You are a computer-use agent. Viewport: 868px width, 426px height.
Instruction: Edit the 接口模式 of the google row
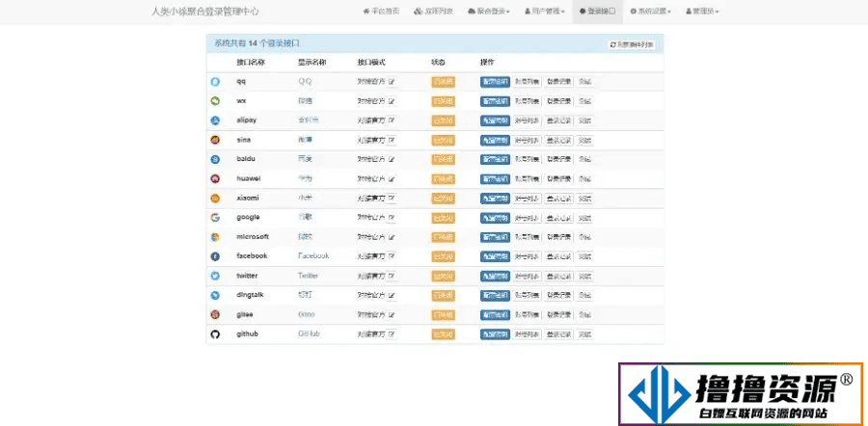(x=392, y=218)
